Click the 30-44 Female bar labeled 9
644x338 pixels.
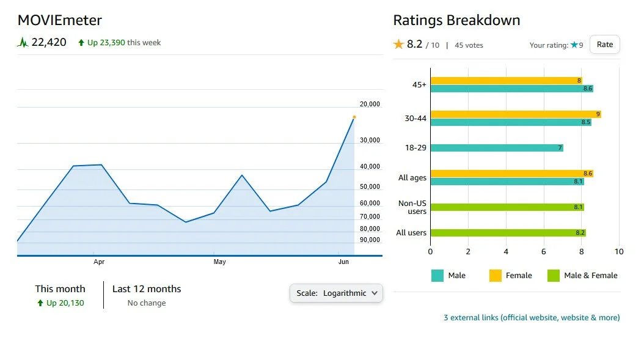516,114
